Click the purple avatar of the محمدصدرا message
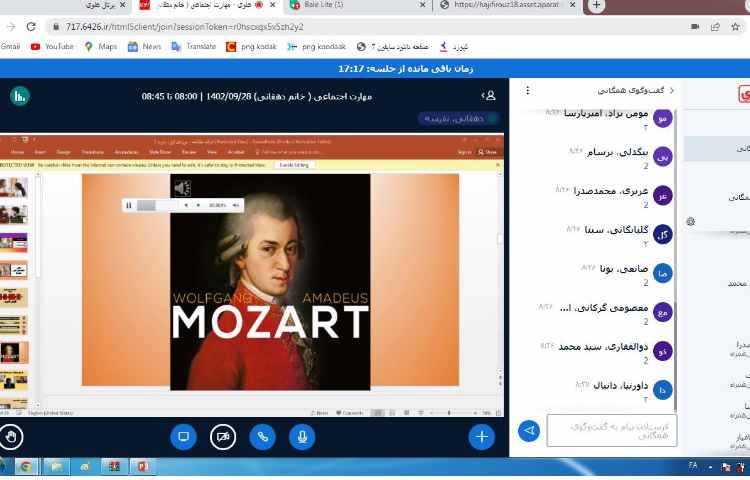Viewport: 750px width, 480px height. (662, 196)
